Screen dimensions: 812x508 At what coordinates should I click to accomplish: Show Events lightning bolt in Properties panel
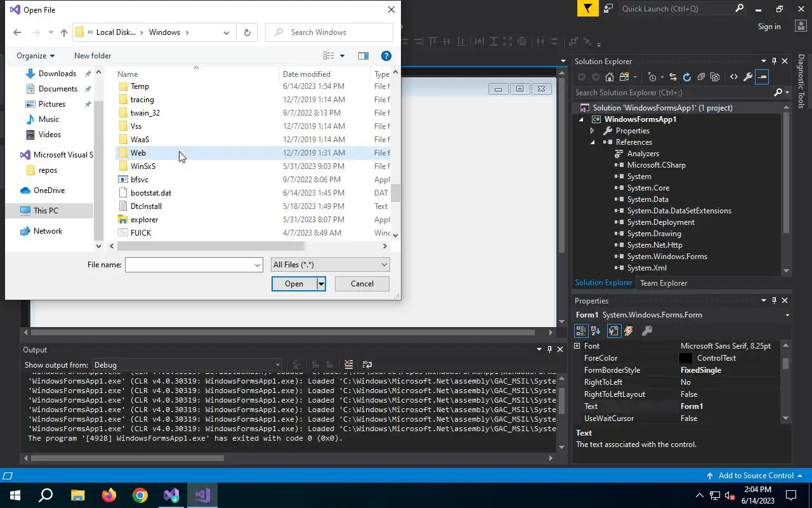pos(629,331)
